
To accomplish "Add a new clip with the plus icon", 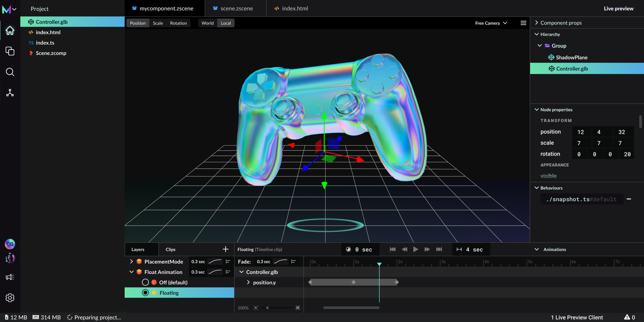I will [x=225, y=249].
